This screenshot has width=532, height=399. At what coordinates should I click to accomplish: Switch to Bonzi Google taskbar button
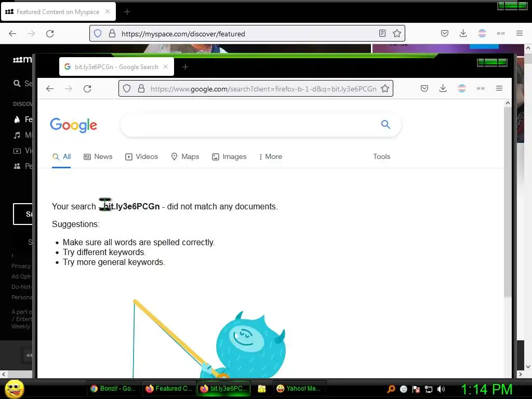(x=113, y=389)
